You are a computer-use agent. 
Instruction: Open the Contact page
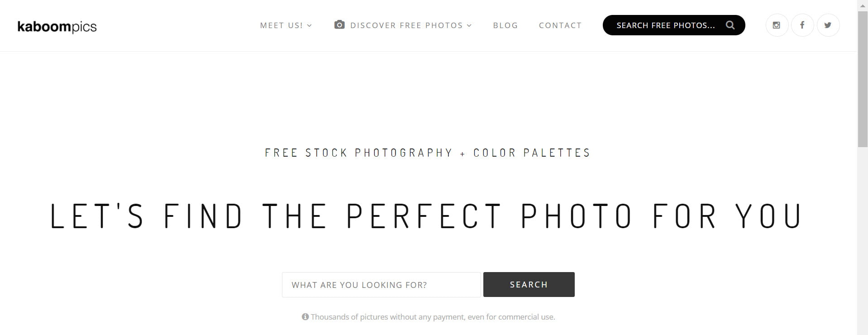[x=560, y=25]
